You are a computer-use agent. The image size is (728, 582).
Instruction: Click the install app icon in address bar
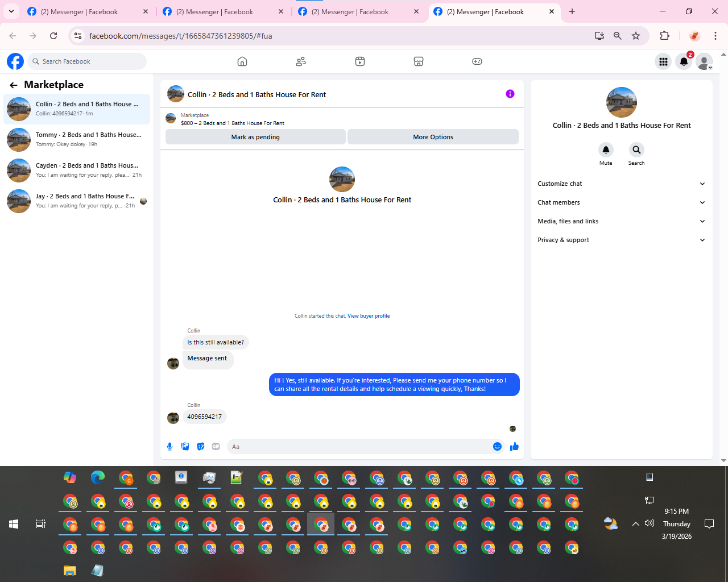pos(599,36)
